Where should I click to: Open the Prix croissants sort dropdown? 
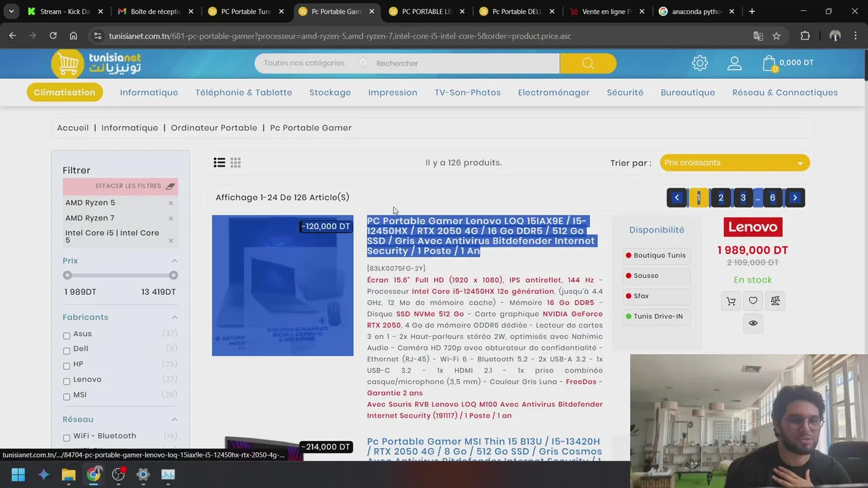734,163
